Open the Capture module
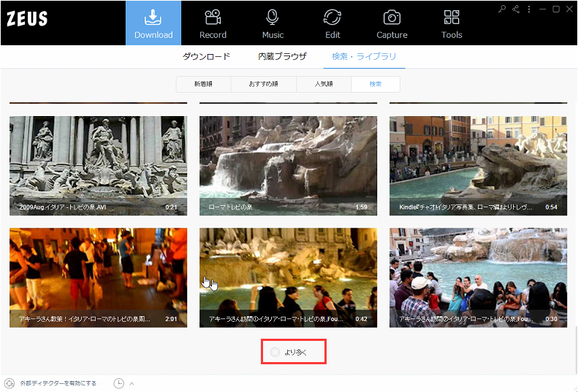578x392 pixels. [x=392, y=23]
